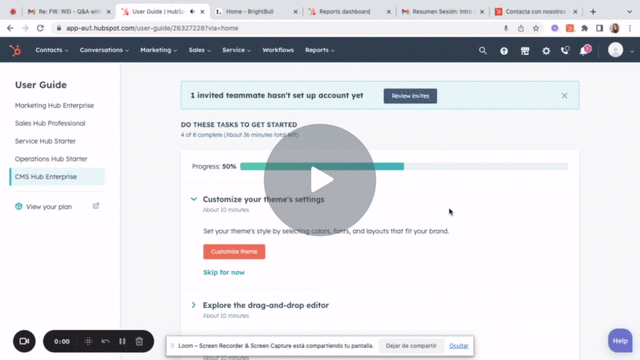The height and width of the screenshot is (360, 640).
Task: Bookmark the page with the star icon
Action: 536,28
